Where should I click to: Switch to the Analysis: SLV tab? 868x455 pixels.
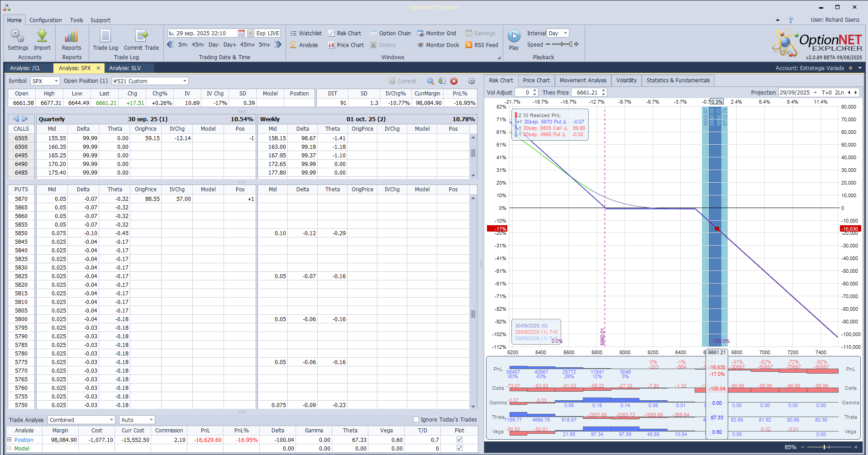pyautogui.click(x=125, y=68)
